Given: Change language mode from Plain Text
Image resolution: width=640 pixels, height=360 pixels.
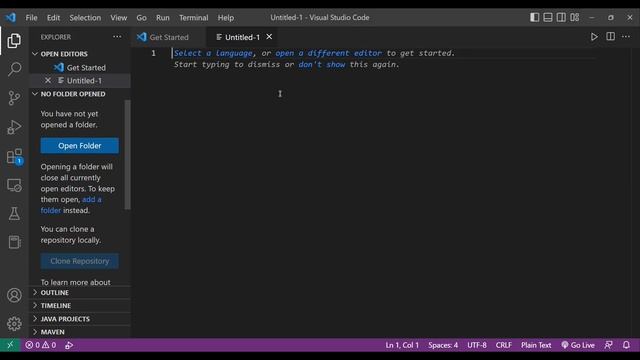Looking at the screenshot, I should 536,345.
